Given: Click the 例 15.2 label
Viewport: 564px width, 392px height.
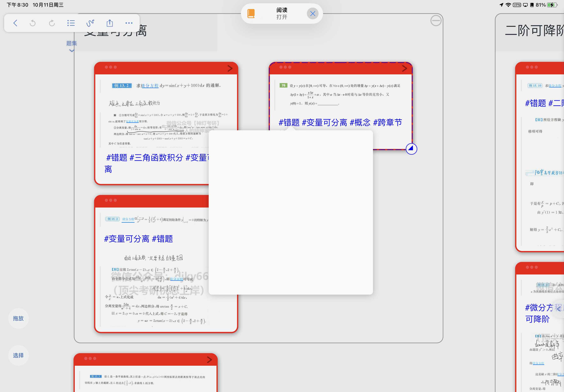Looking at the screenshot, I should click(113, 219).
